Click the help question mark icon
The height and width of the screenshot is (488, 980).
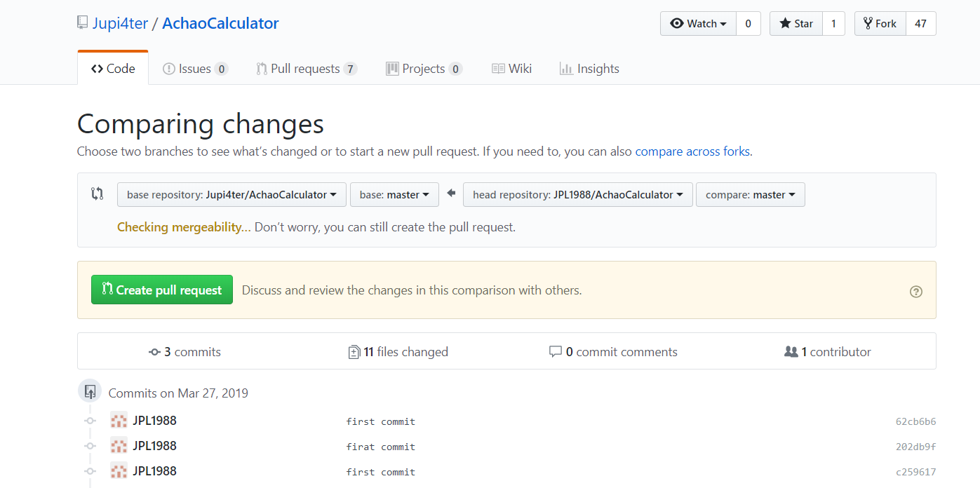coord(915,292)
